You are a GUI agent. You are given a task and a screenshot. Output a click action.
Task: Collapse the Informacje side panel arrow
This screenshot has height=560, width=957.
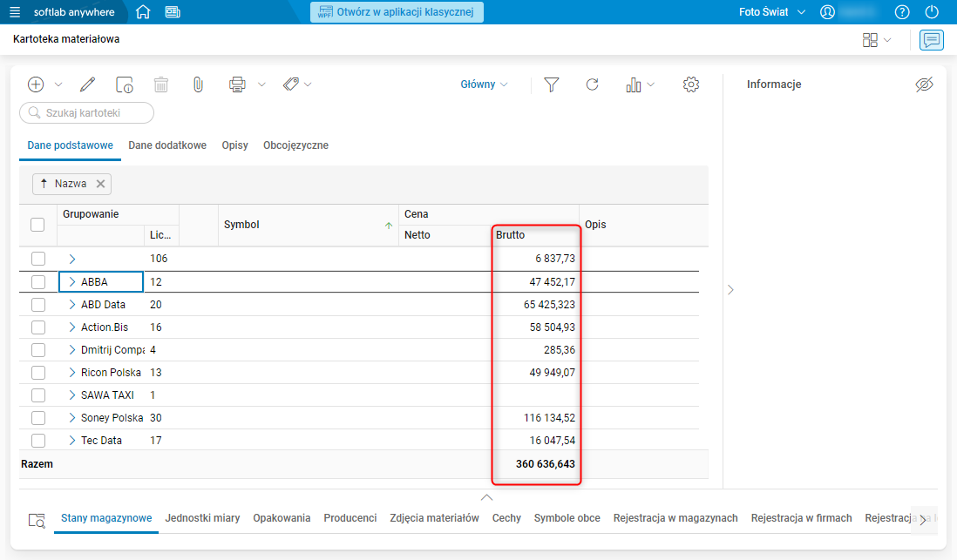click(x=730, y=290)
